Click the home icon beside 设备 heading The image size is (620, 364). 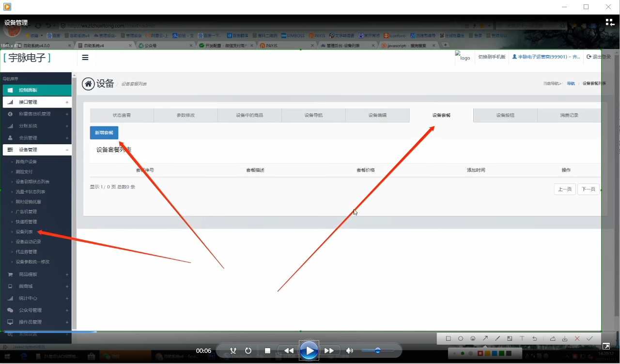[88, 84]
